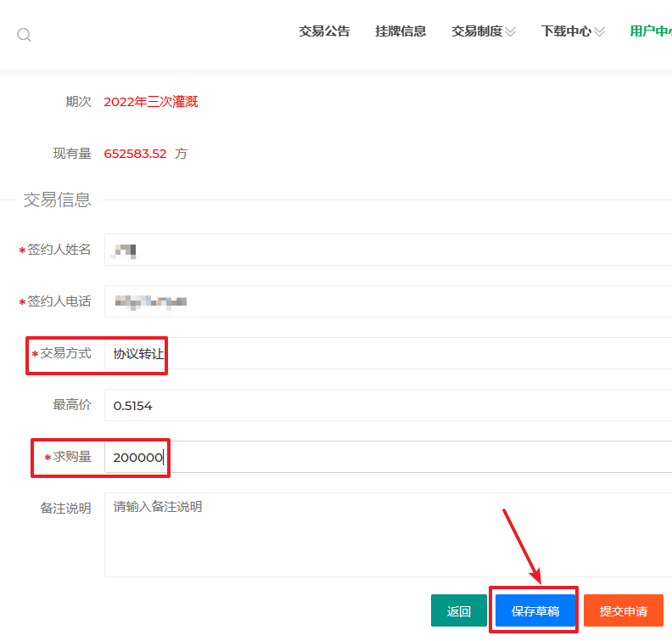This screenshot has width=672, height=641.
Task: Open the 交易公告 menu item
Action: (324, 31)
